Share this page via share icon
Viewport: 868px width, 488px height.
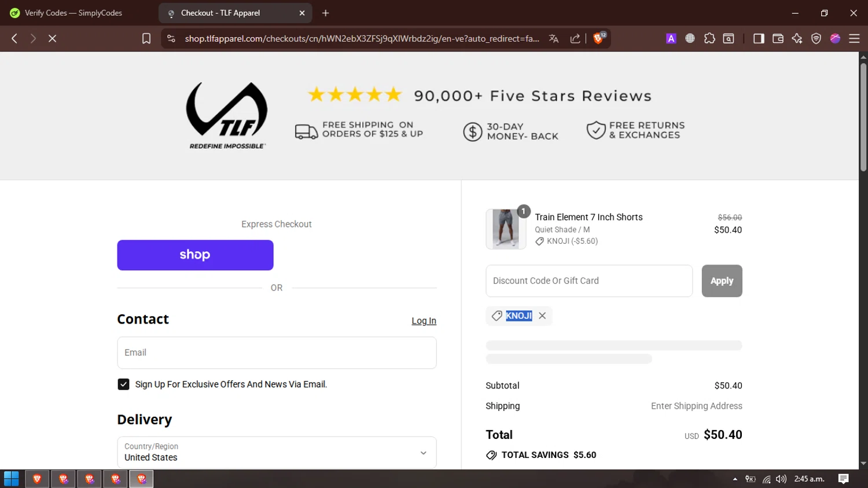(575, 38)
